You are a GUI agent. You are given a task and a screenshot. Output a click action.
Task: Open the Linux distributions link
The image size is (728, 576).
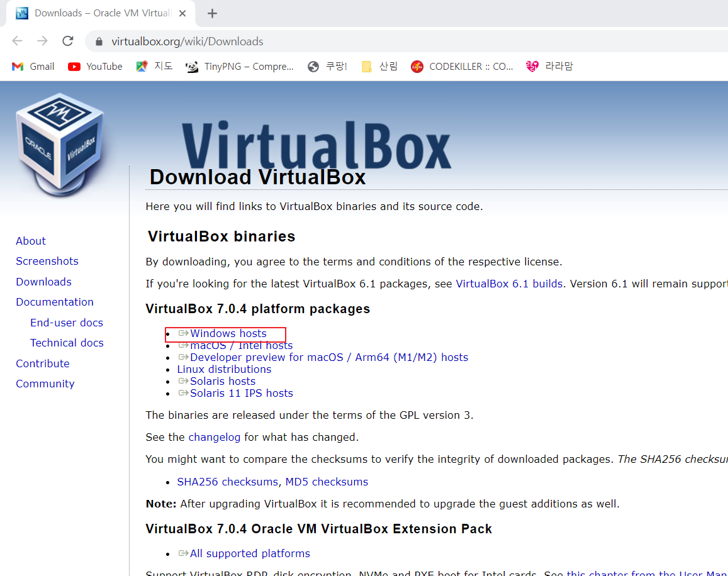(x=224, y=370)
